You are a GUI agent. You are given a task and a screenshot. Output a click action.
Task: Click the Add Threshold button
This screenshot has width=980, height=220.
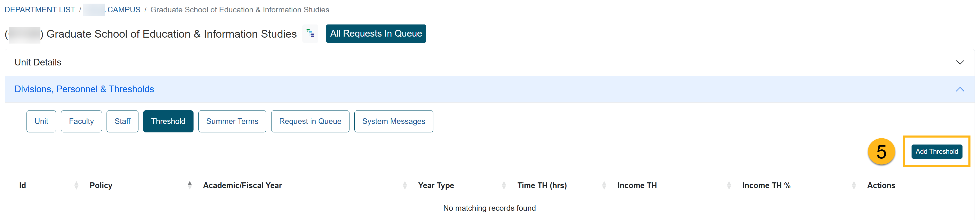tap(936, 151)
